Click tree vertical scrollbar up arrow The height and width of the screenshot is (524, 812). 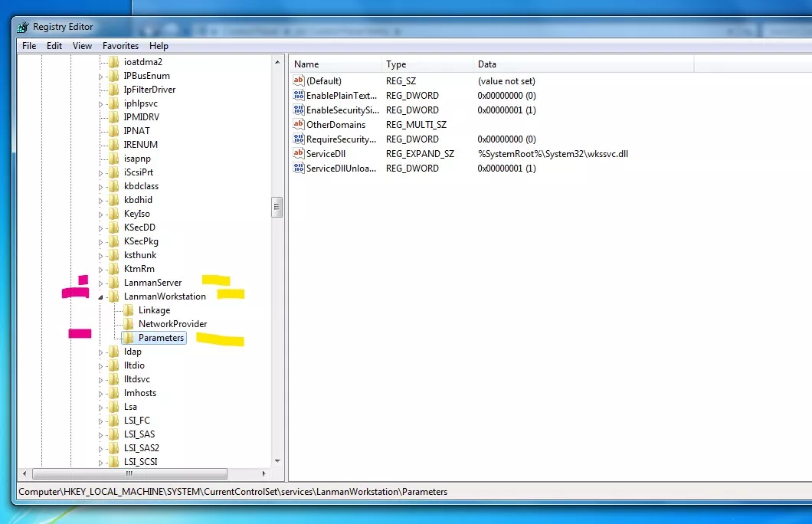point(277,62)
